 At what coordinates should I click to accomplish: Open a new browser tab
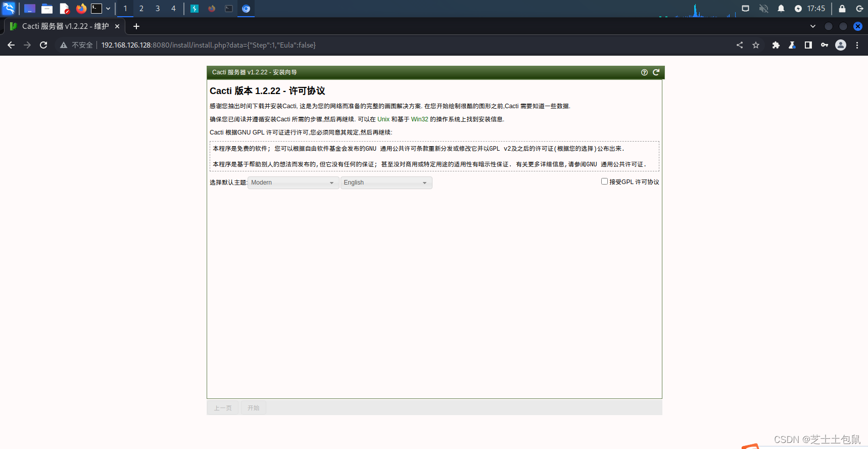pyautogui.click(x=136, y=26)
